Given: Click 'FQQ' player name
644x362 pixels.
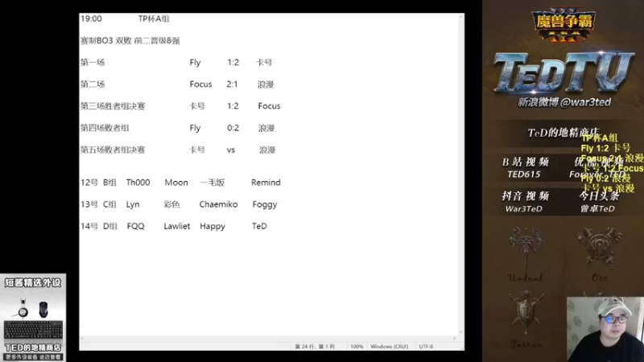Looking at the screenshot, I should 135,226.
